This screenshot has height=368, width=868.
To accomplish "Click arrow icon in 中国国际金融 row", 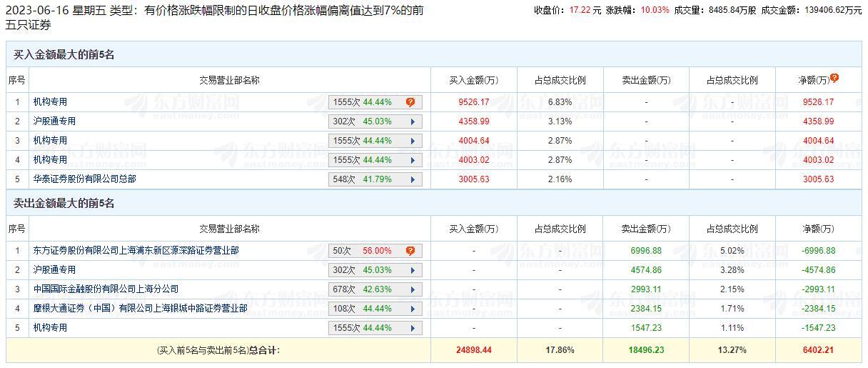I will pos(413,289).
